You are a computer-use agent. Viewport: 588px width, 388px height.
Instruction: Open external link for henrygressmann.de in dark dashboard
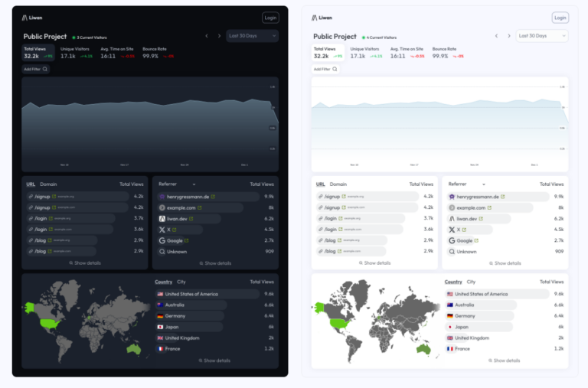pyautogui.click(x=213, y=197)
